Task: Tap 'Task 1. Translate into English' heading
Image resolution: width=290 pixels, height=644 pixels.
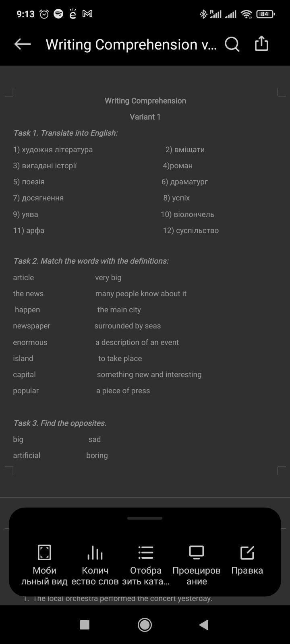Action: point(65,133)
